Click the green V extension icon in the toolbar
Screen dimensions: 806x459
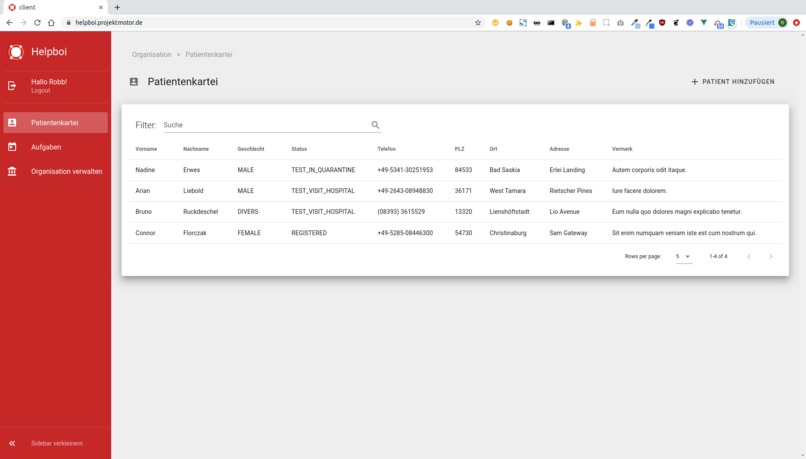pyautogui.click(x=704, y=23)
